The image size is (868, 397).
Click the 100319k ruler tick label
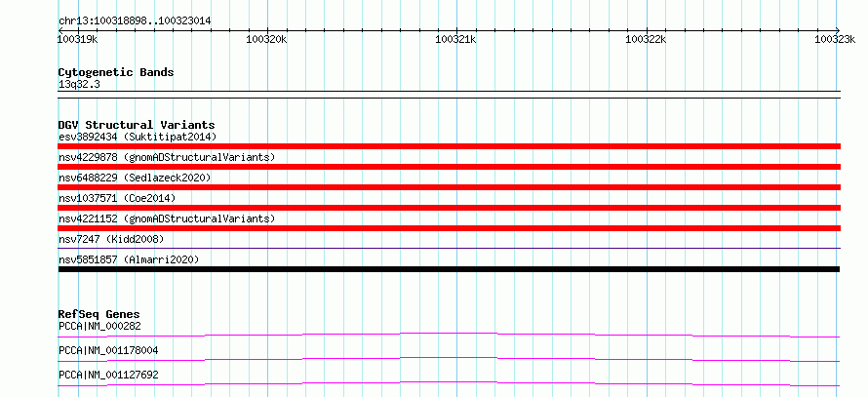point(78,39)
